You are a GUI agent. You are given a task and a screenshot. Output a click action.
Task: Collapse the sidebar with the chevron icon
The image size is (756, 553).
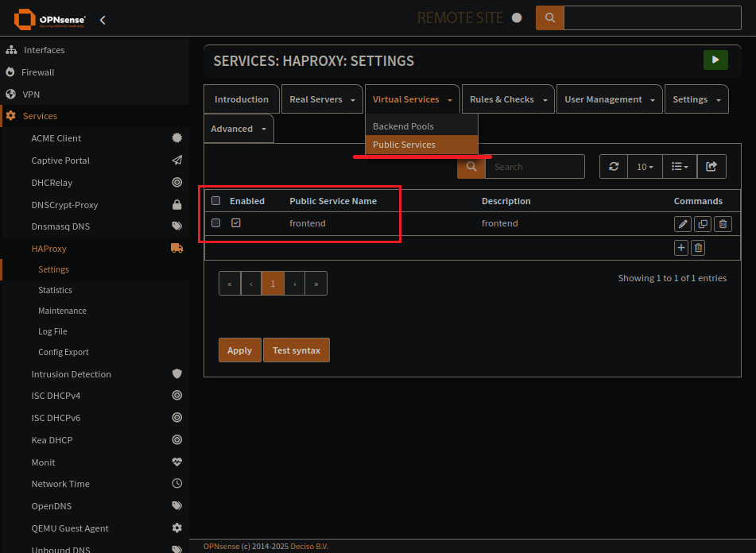[x=103, y=20]
